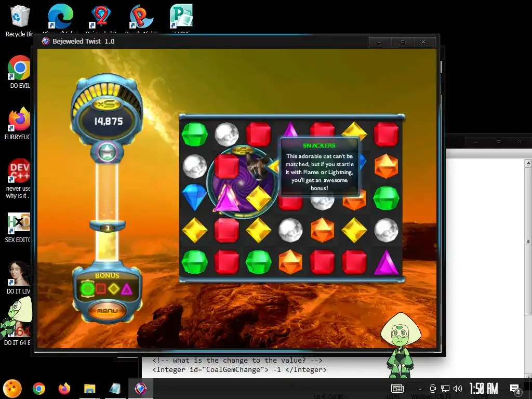This screenshot has width=532, height=399.
Task: Click the green circle in the Bonus panel
Action: point(87,289)
